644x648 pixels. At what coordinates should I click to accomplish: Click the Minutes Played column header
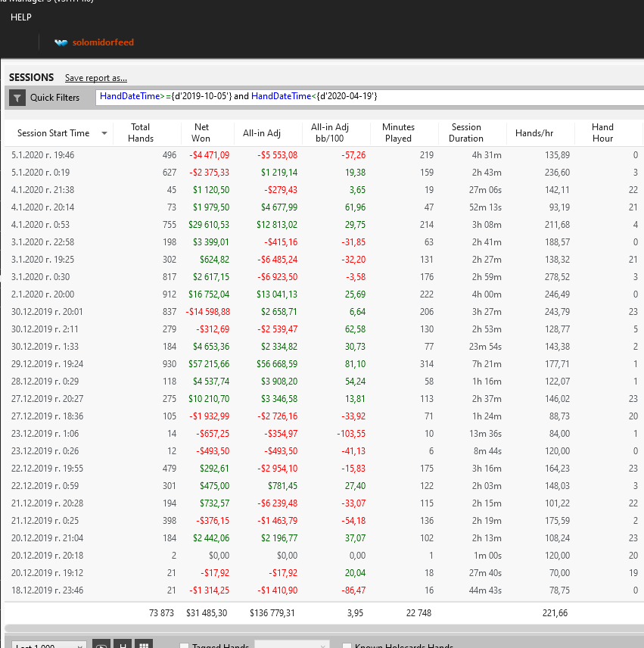(x=398, y=132)
